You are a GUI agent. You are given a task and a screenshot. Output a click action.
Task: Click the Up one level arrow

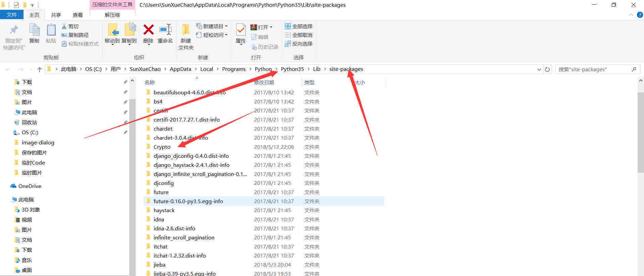[40, 69]
